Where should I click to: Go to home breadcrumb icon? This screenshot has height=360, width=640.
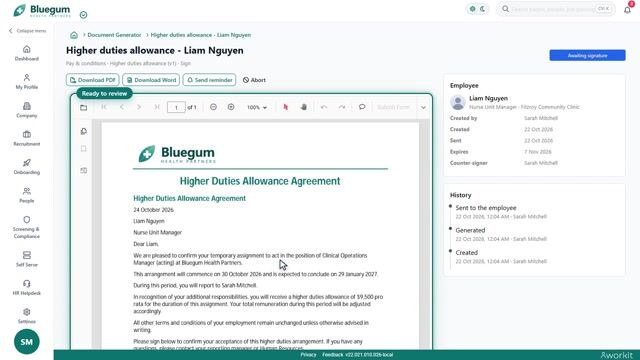pyautogui.click(x=74, y=35)
